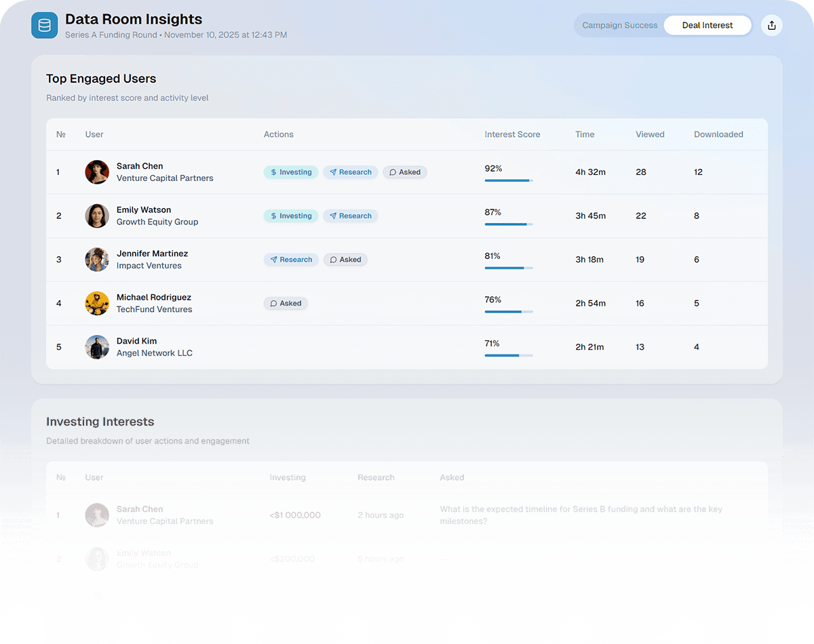Screen dimensions: 814x644
Task: Click the Investing Interests heading
Action: 100,422
